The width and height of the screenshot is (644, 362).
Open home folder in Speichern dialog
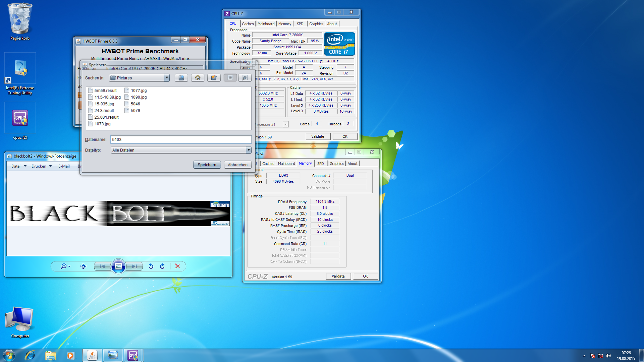tap(198, 78)
